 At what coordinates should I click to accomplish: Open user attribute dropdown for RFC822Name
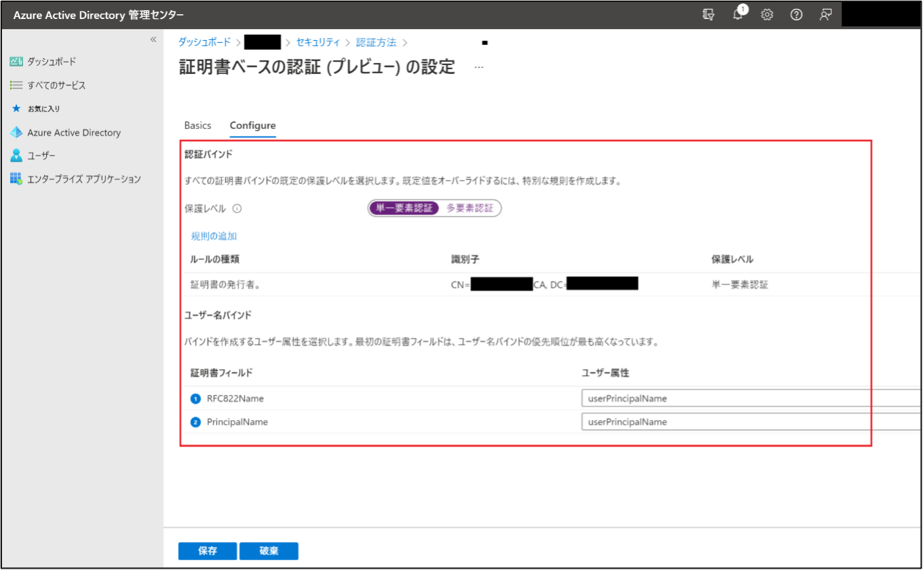click(752, 398)
